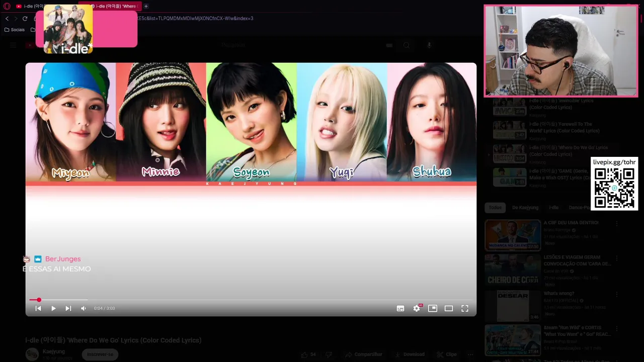The width and height of the screenshot is (644, 362).
Task: Click the i-dle album art overlay
Action: pos(68,29)
